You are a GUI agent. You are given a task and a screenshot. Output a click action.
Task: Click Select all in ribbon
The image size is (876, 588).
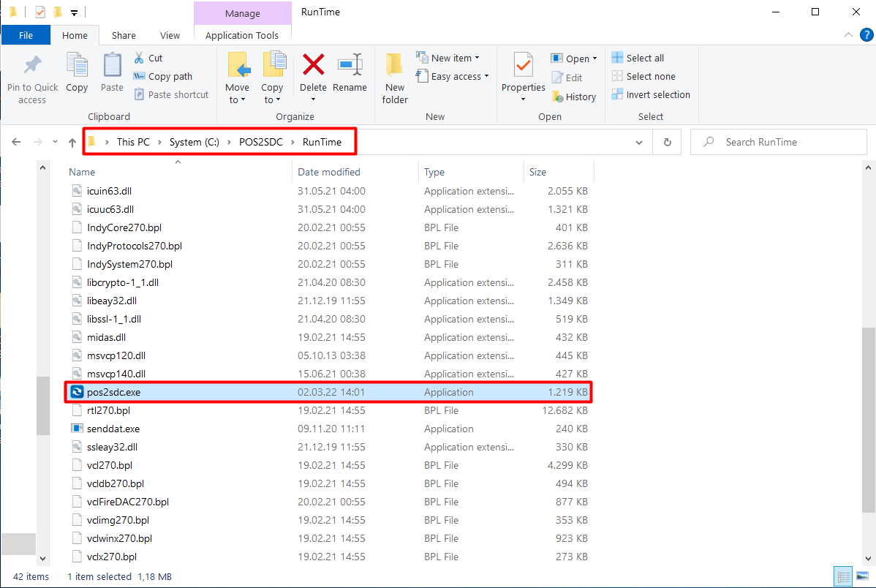(638, 58)
